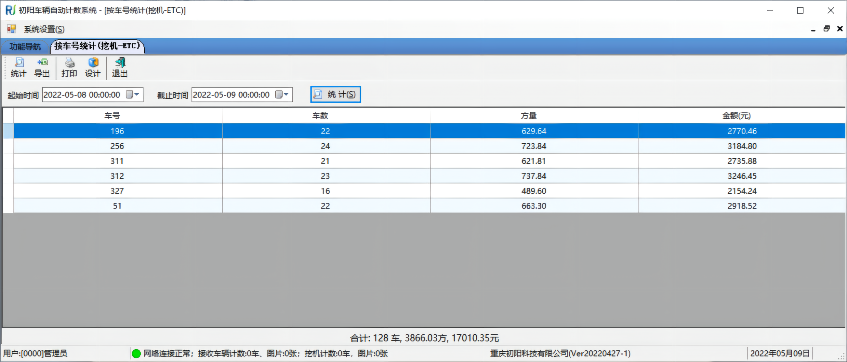Click the 退出 exit toolbar icon
This screenshot has width=847, height=362.
(x=119, y=68)
